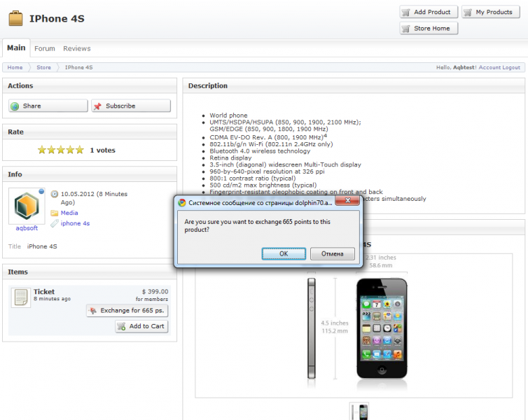Click the Exchange for 665 ps. button

(x=127, y=311)
